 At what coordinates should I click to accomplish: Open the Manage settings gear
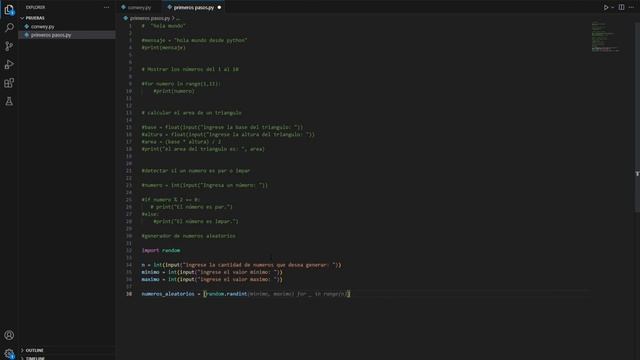click(x=9, y=353)
